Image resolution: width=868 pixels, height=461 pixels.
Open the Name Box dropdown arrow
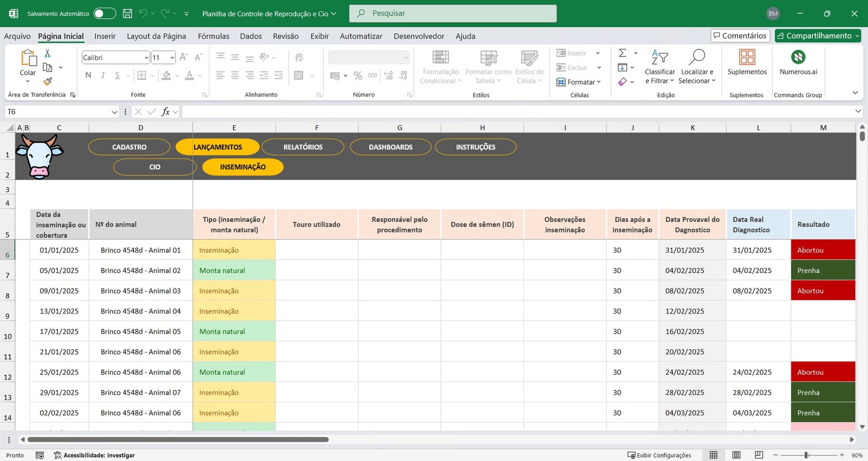[x=114, y=112]
